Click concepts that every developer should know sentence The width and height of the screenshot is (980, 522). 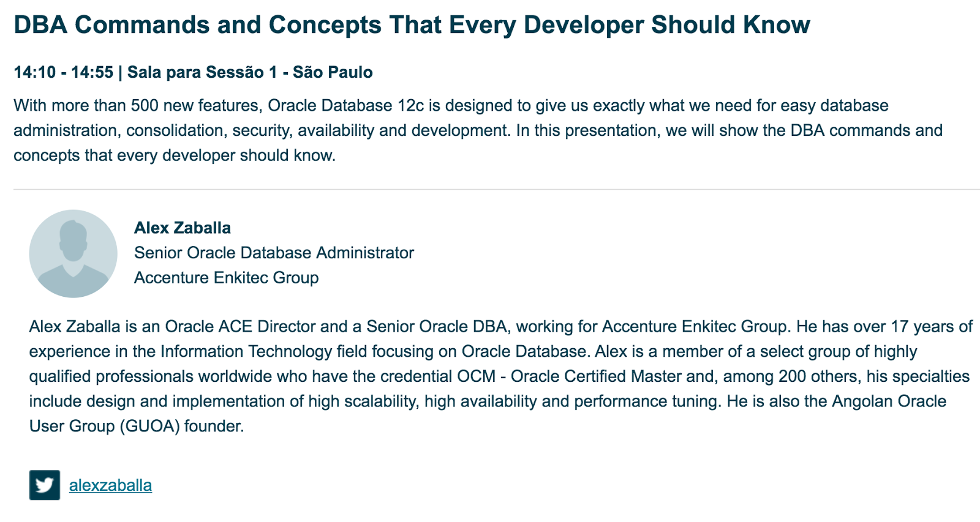pos(175,155)
